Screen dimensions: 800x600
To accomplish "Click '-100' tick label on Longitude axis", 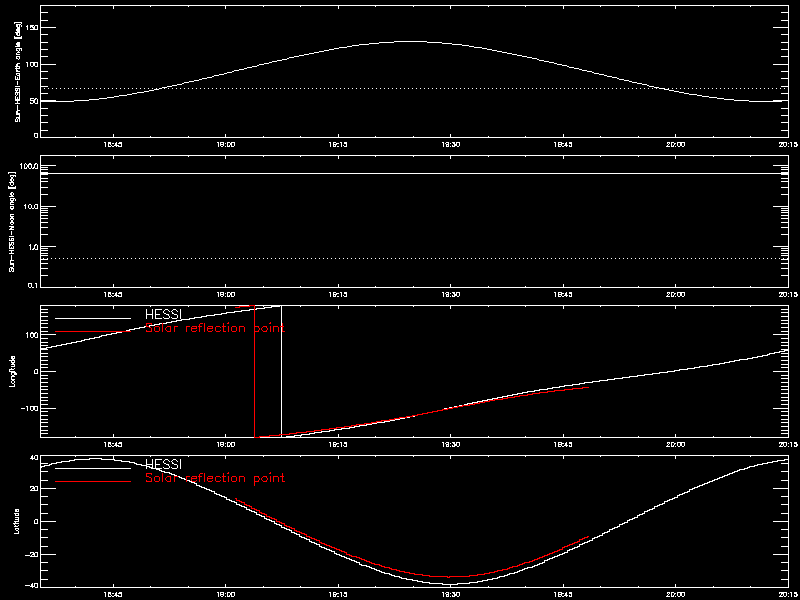I will (x=28, y=409).
